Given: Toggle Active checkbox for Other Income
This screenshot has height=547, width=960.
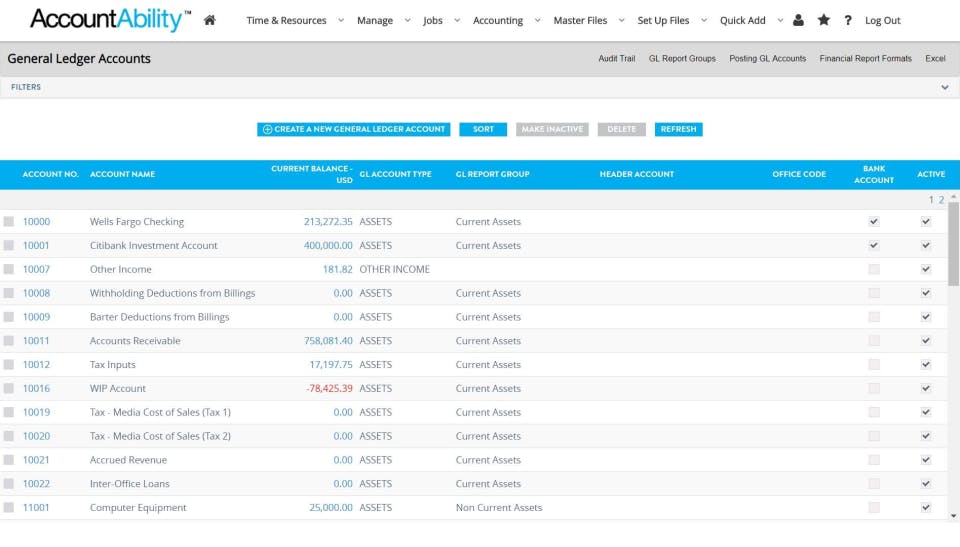Looking at the screenshot, I should tap(926, 269).
